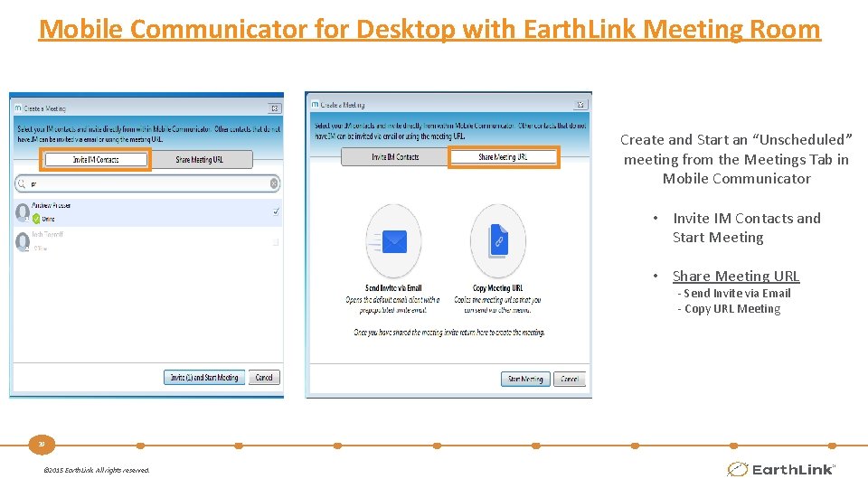Viewport: 868px width, 488px height.
Task: Click "Invite IM Contacts and Start Meeting" bullet
Action: [746, 228]
